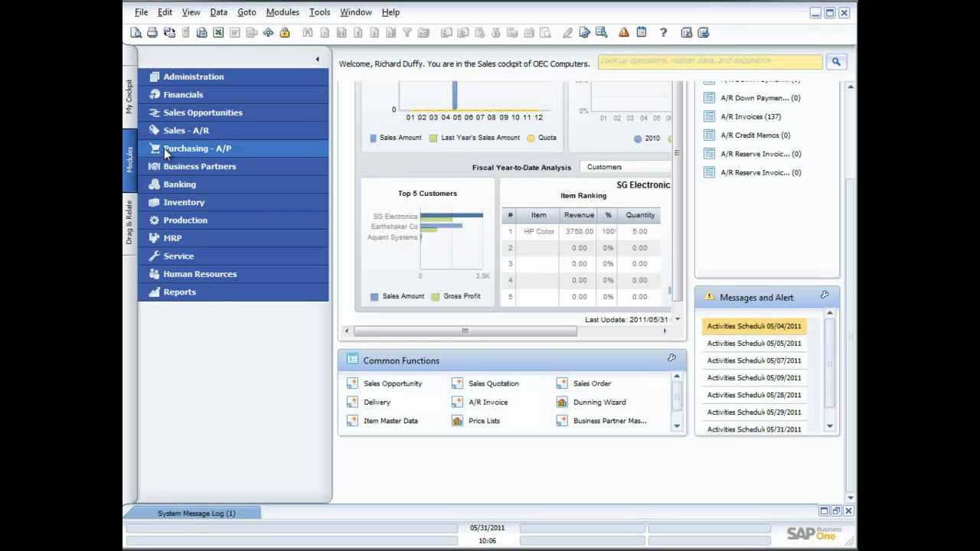Click Messages list scroll down arrow
Image resolution: width=980 pixels, height=551 pixels.
click(830, 426)
